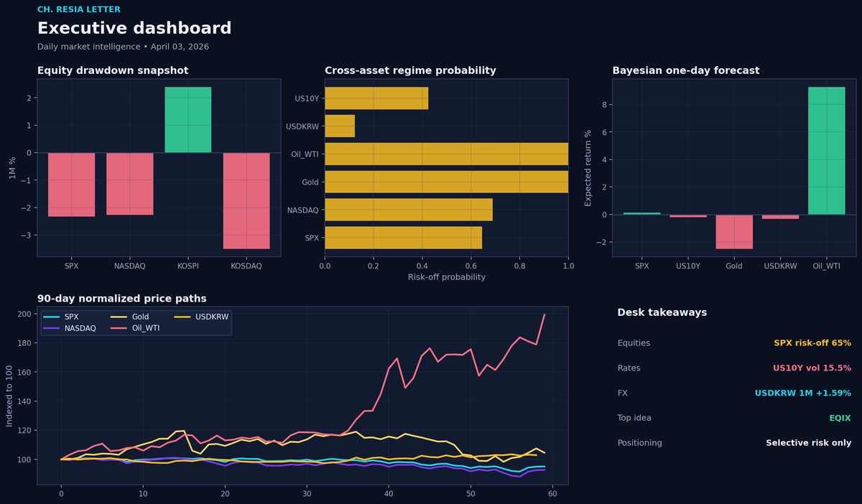Click the Oil_WTI bar in regime probability
Image resolution: width=862 pixels, height=504 pixels.
point(446,154)
